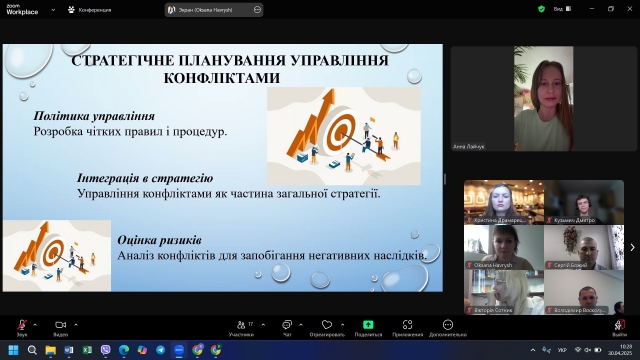Click the divider handle beside shared slide
The width and height of the screenshot is (640, 360).
pos(445,179)
